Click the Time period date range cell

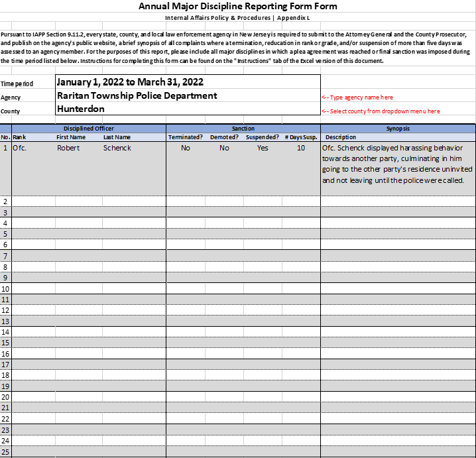[186, 82]
